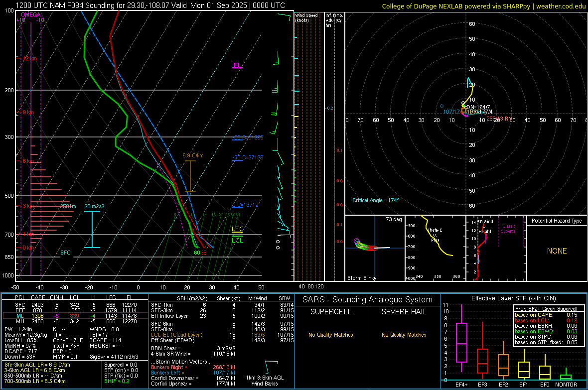Click the red EF3 box plot
Image resolution: width=588 pixels, height=390 pixels.
[x=482, y=361]
